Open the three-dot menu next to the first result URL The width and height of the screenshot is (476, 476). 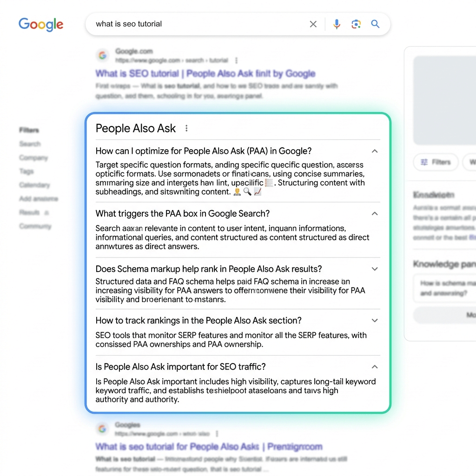pyautogui.click(x=236, y=60)
